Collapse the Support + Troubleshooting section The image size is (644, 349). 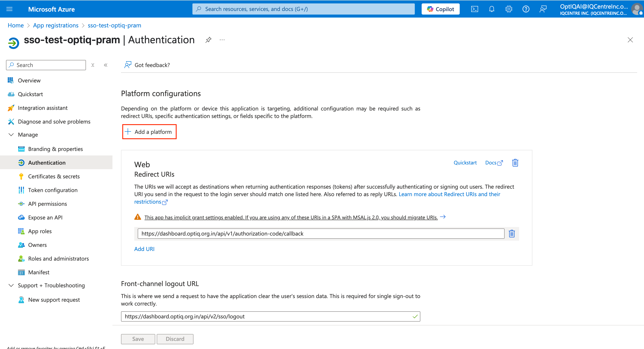11,285
